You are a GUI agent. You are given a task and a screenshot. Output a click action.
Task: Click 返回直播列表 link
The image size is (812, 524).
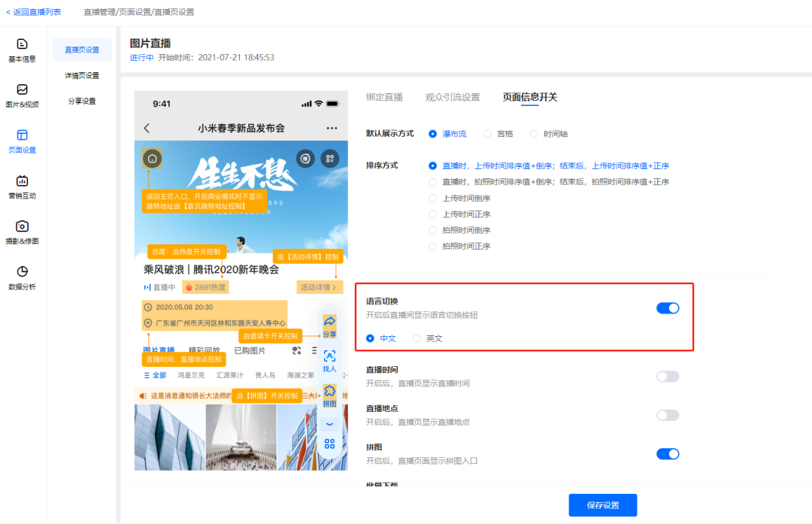pos(34,12)
